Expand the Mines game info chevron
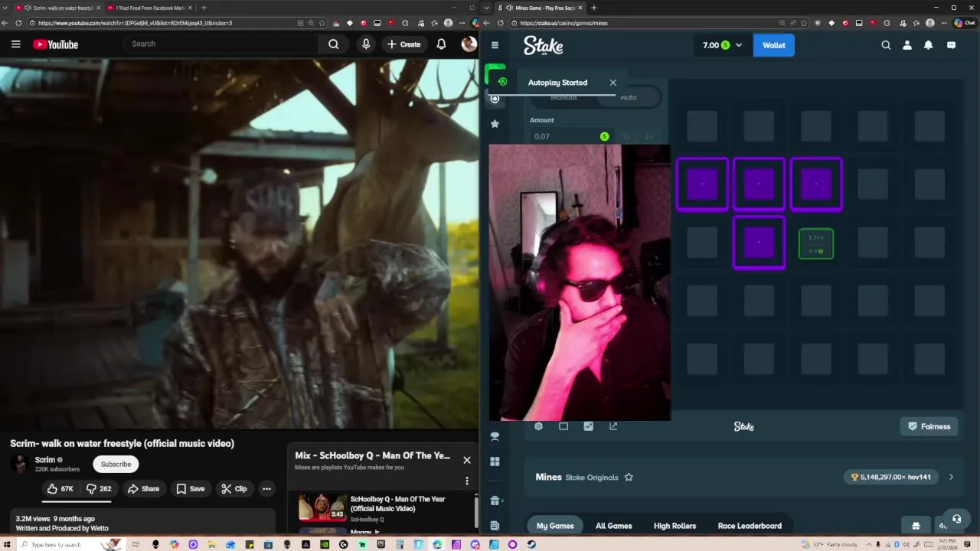Image resolution: width=980 pixels, height=551 pixels. pyautogui.click(x=951, y=477)
